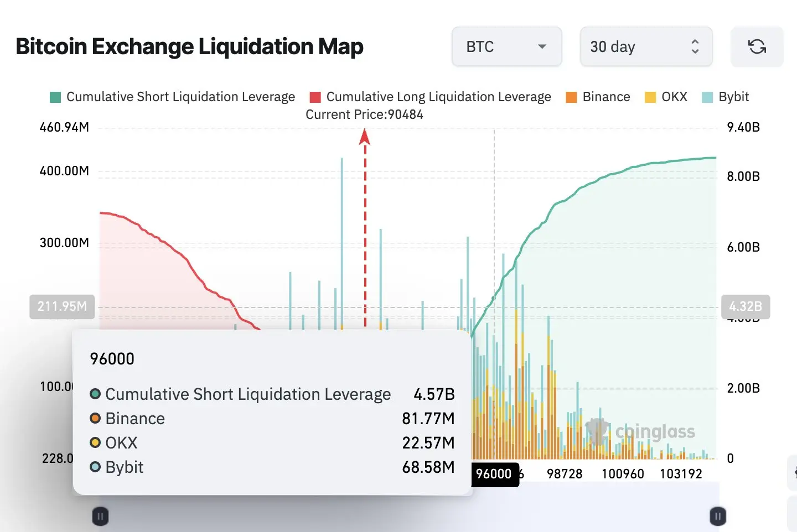This screenshot has height=532, width=797.
Task: Click the coinglass watermark logo
Action: (640, 431)
